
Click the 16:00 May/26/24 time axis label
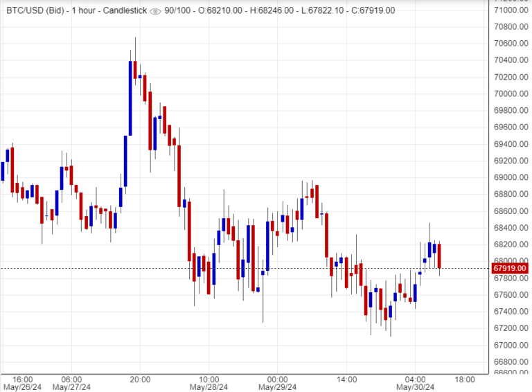pos(23,383)
